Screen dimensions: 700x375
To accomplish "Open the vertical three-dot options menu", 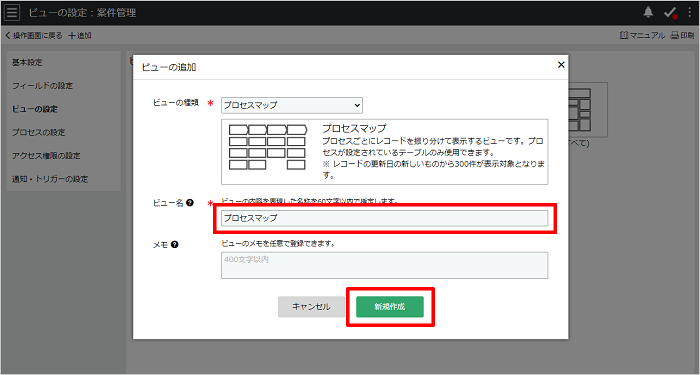I will coord(690,12).
